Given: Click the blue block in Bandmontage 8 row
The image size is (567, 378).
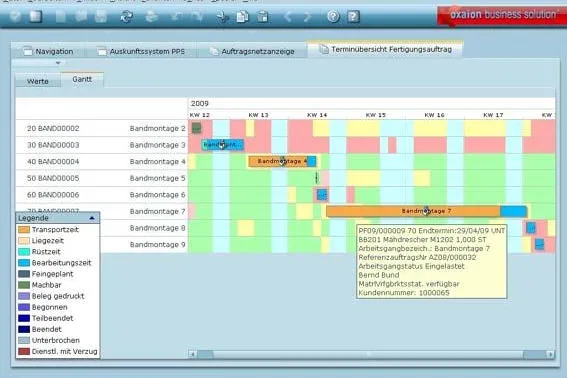Looking at the screenshot, I should pos(531,228).
